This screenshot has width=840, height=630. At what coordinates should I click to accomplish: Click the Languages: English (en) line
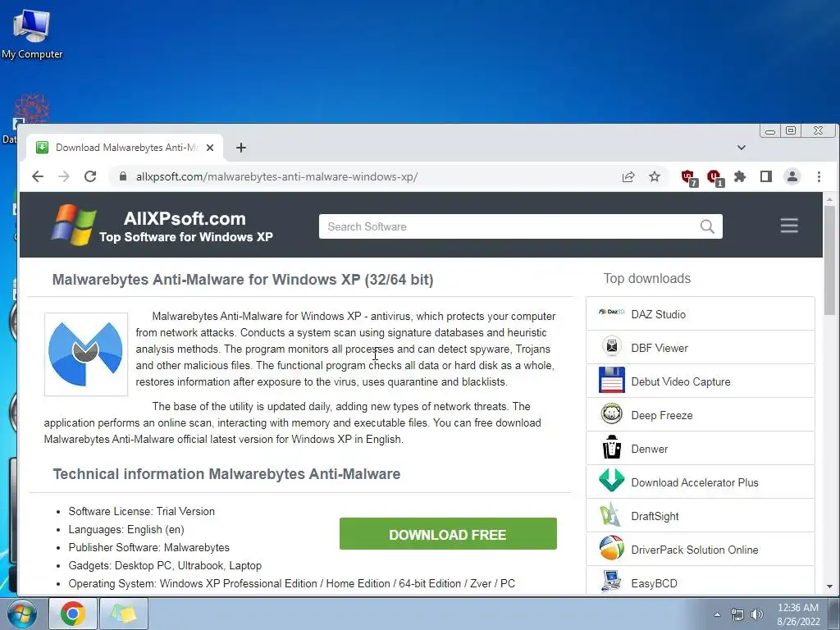126,529
